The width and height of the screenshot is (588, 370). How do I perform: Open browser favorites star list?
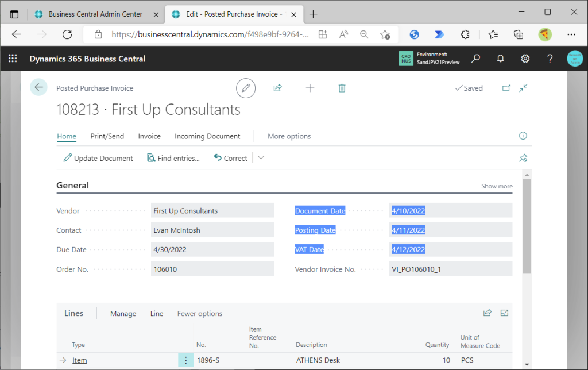coord(493,34)
